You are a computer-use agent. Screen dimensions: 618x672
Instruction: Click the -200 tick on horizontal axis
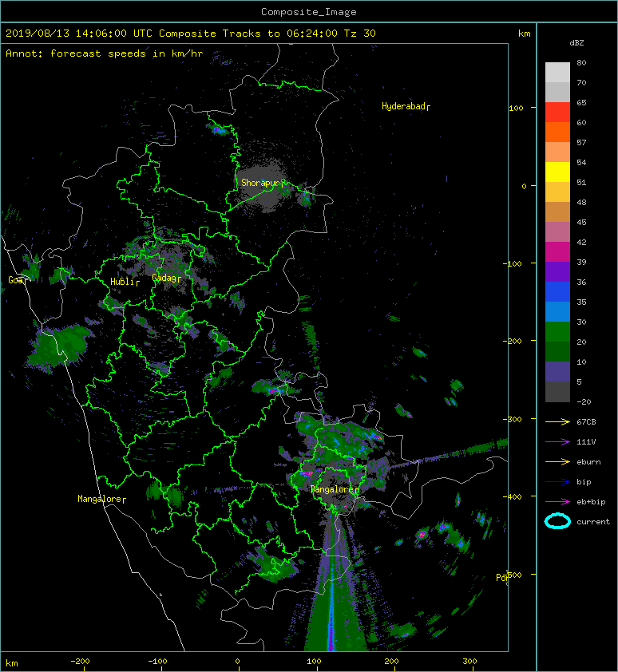click(x=80, y=662)
